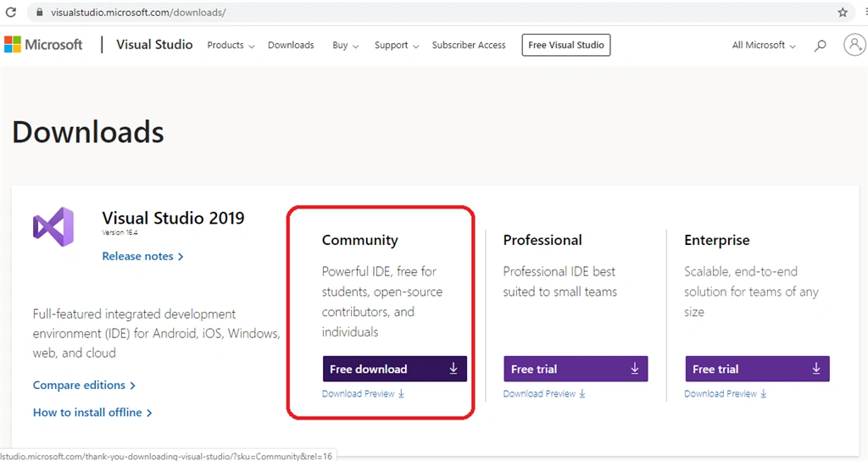
Task: Click the chevron after How to install offline
Action: 149,413
